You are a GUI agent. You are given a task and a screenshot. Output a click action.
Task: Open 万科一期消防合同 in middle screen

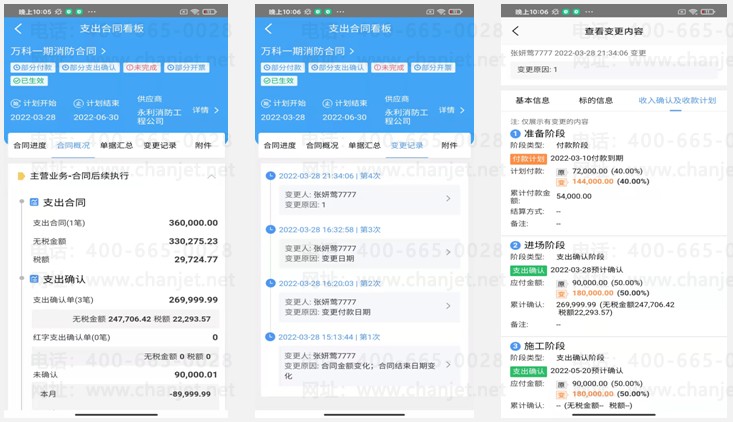(308, 51)
